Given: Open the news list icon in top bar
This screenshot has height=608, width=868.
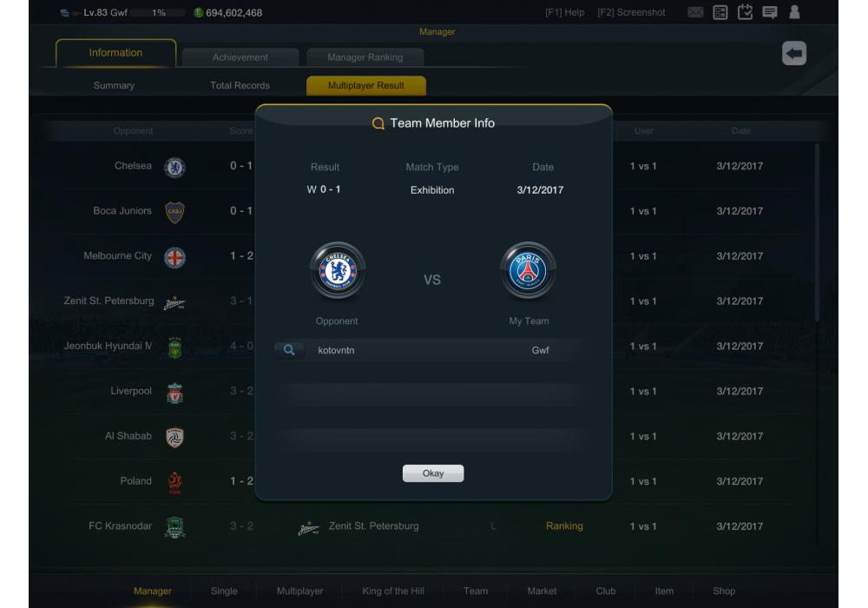Looking at the screenshot, I should click(720, 12).
